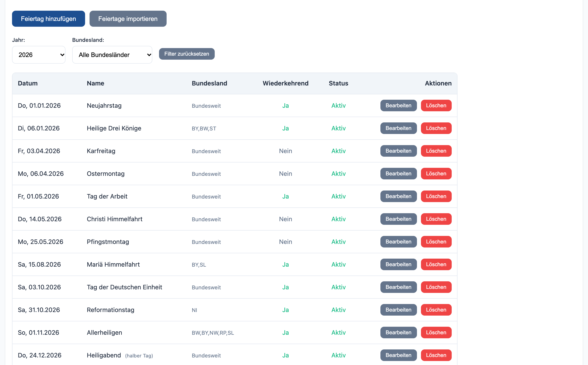Click the Datum column header
The width and height of the screenshot is (588, 365).
coord(28,83)
